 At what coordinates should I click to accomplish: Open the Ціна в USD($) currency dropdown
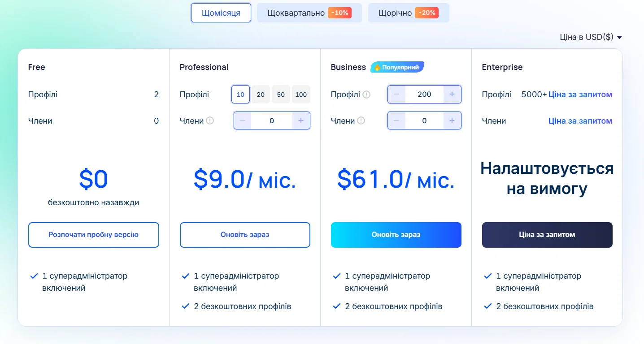pyautogui.click(x=591, y=37)
